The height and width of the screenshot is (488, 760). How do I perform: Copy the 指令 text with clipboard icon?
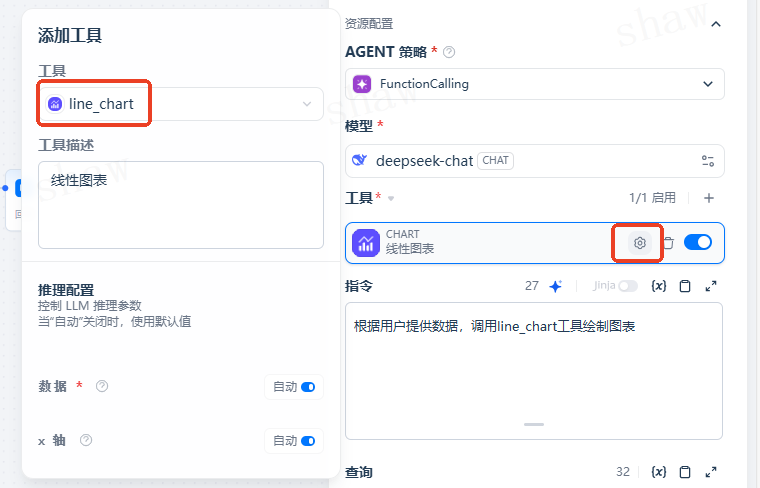pos(685,286)
